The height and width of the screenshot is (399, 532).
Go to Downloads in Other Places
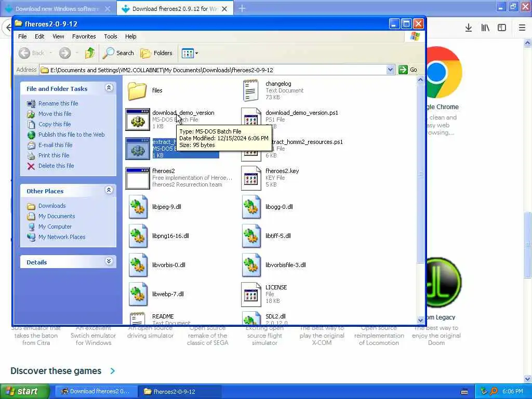(52, 206)
